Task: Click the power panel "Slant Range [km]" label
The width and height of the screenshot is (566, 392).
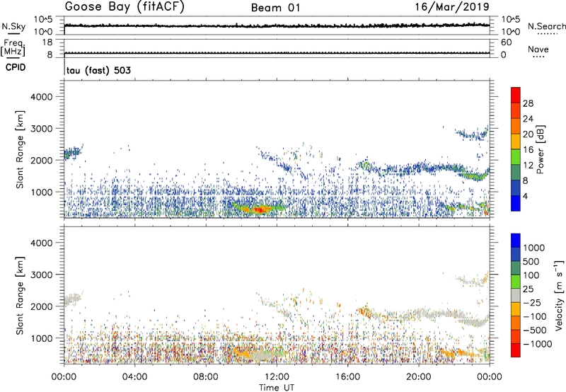Action: [x=20, y=149]
